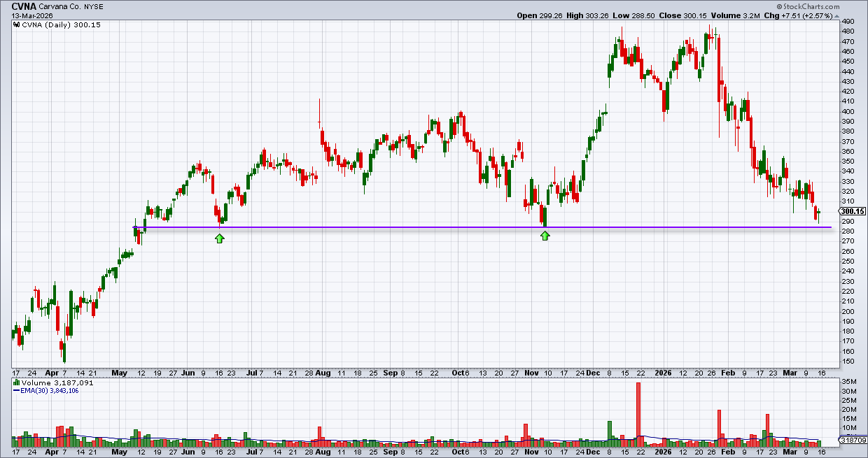Viewport: 868px width, 458px height.
Task: Click the blue EMA(30) line legend marker
Action: (17, 391)
